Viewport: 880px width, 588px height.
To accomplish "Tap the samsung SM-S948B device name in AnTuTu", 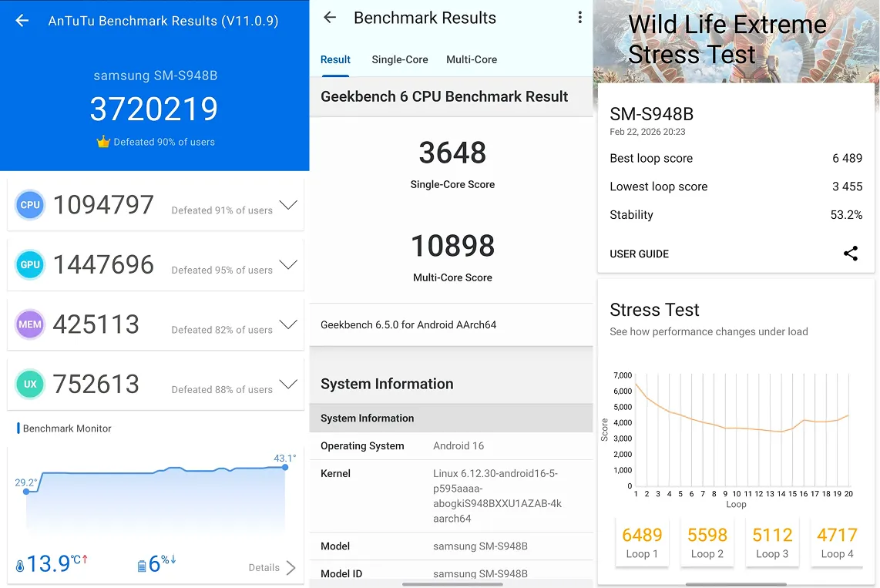I will pyautogui.click(x=156, y=76).
